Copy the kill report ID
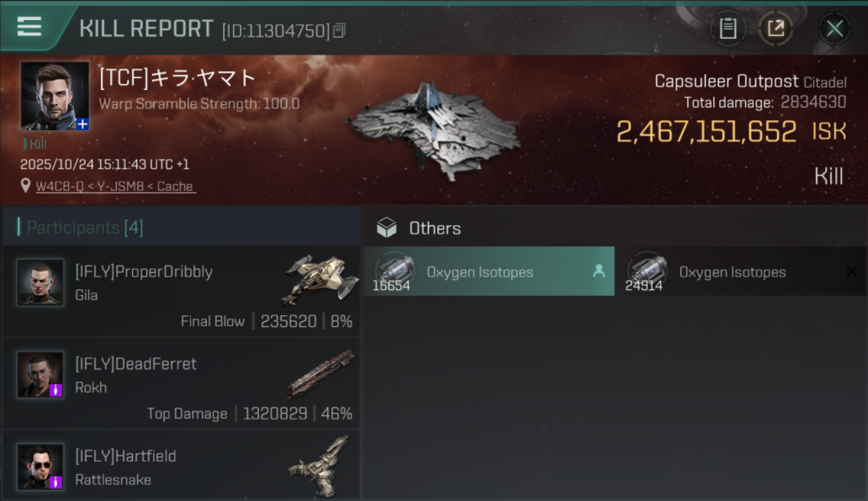Image resolution: width=868 pixels, height=501 pixels. [339, 31]
